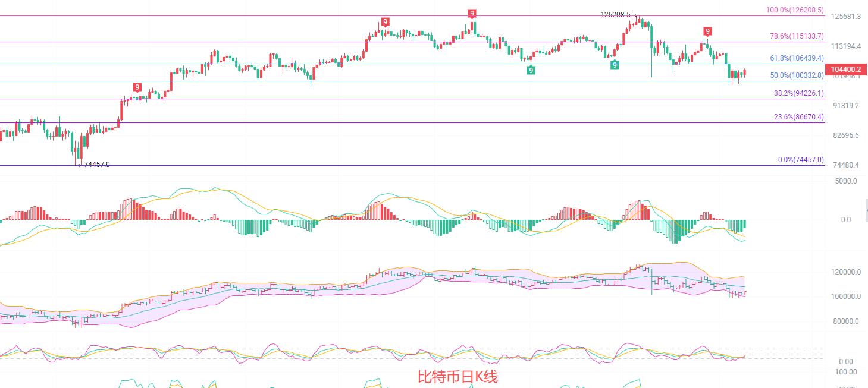Select the 100.0%(126208.5) Fibonacci label
The image size is (868, 388).
794,10
